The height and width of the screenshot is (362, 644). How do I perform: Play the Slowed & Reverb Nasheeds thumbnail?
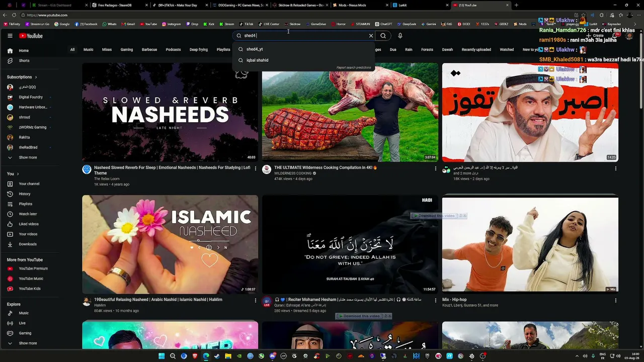[170, 112]
